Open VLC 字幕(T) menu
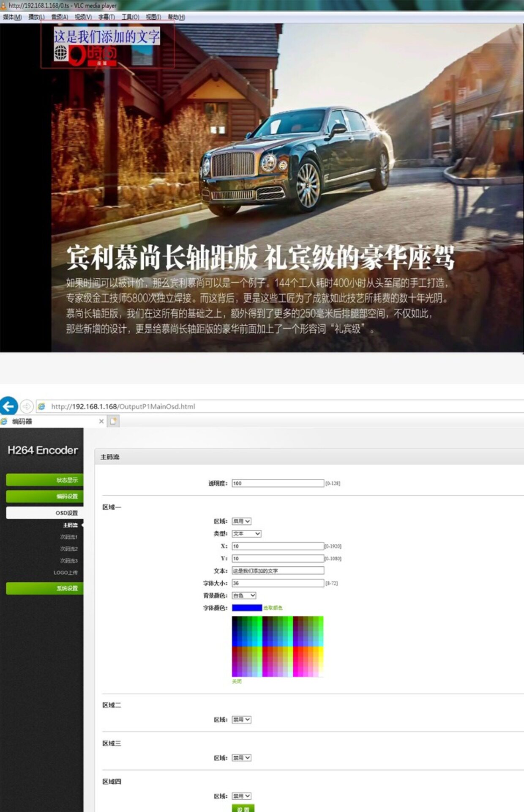Image resolution: width=524 pixels, height=812 pixels. [x=106, y=17]
